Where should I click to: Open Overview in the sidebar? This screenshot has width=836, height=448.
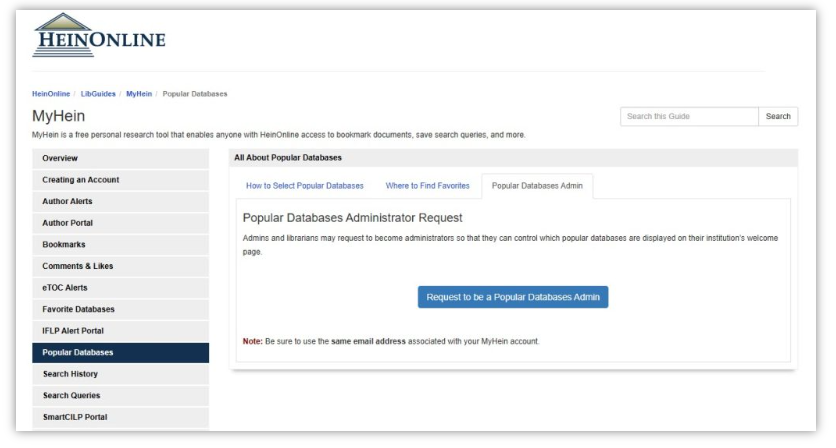(x=60, y=158)
